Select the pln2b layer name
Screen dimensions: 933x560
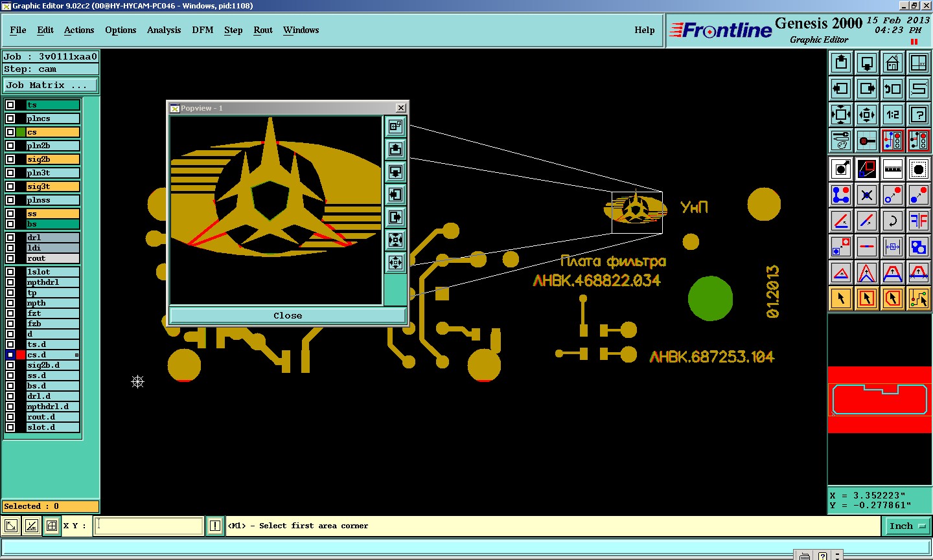click(52, 146)
